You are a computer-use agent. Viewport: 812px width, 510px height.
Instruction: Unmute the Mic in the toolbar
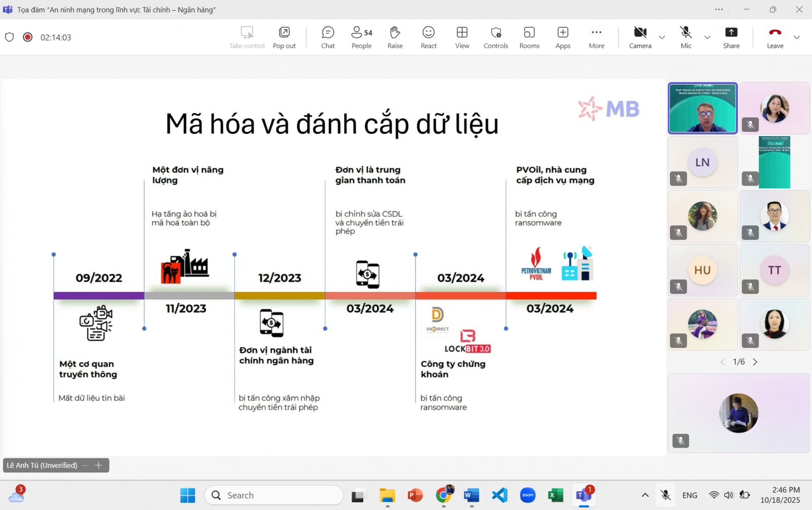[686, 38]
